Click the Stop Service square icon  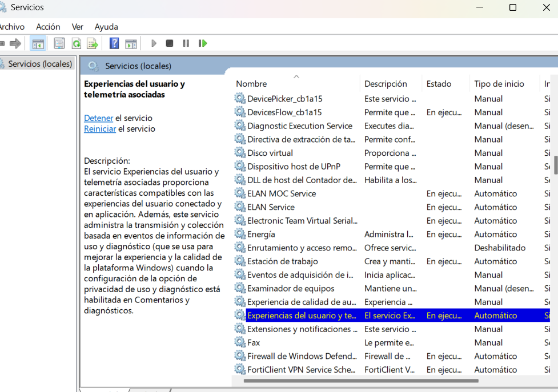pyautogui.click(x=170, y=43)
